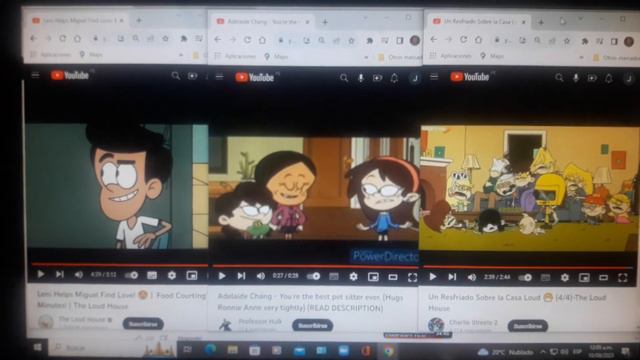Open YouTube search in middle window

click(344, 78)
